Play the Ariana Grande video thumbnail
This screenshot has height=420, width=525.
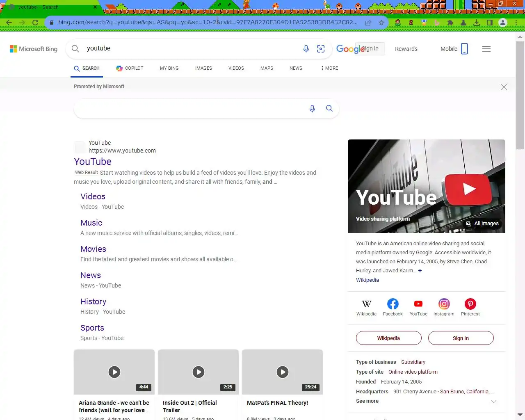[114, 372]
